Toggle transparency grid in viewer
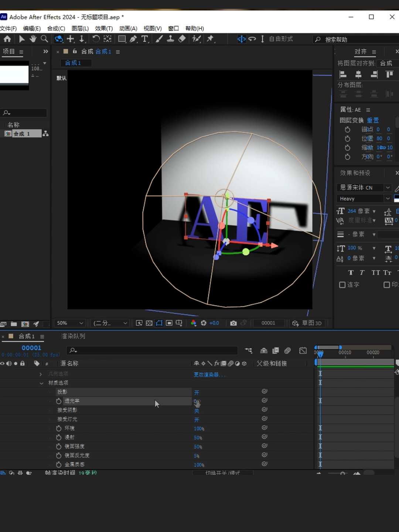The width and height of the screenshot is (399, 532). pos(149,323)
